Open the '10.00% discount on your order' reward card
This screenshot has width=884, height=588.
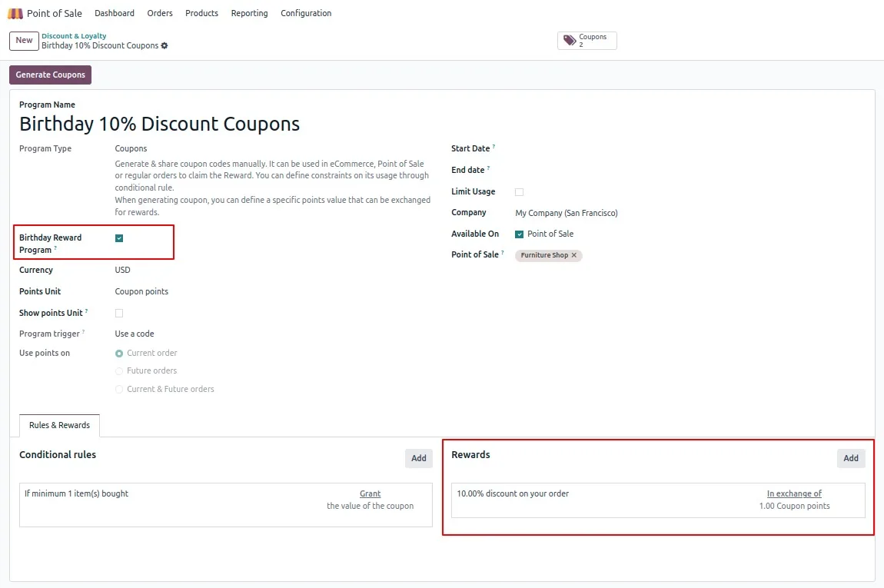pyautogui.click(x=658, y=500)
